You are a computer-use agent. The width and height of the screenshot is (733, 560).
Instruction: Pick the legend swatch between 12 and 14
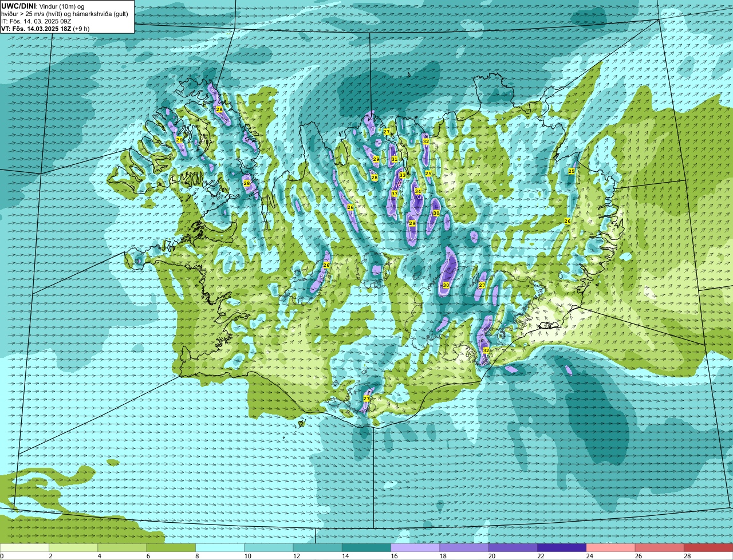tap(318, 547)
